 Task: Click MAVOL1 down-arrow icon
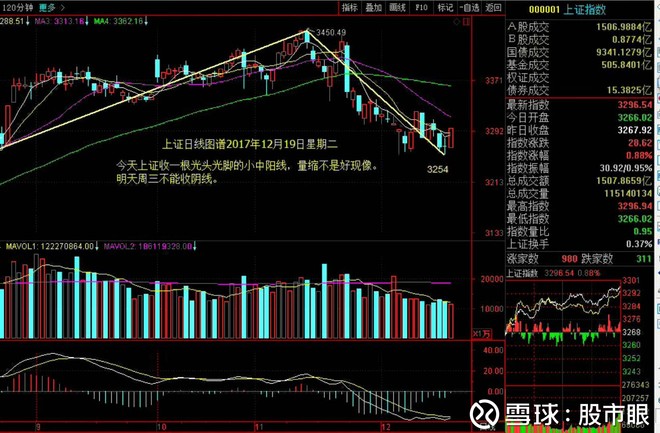[96, 246]
